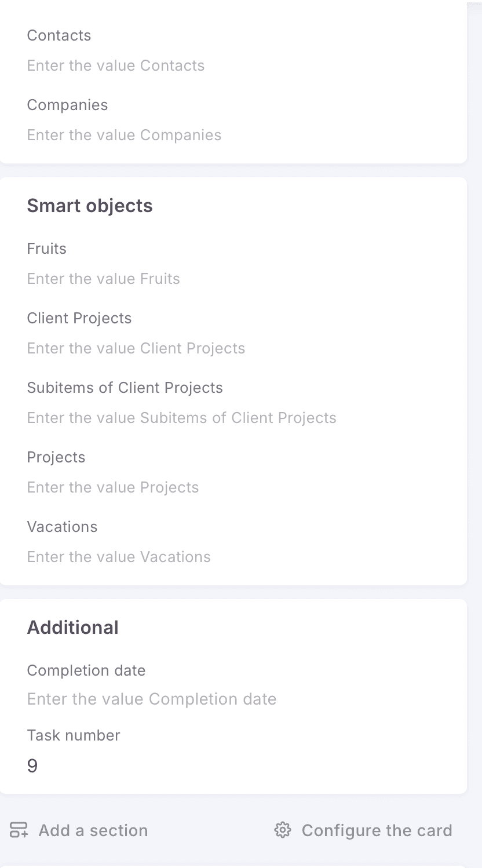Click the Companies field label
The image size is (482, 868).
pos(67,105)
